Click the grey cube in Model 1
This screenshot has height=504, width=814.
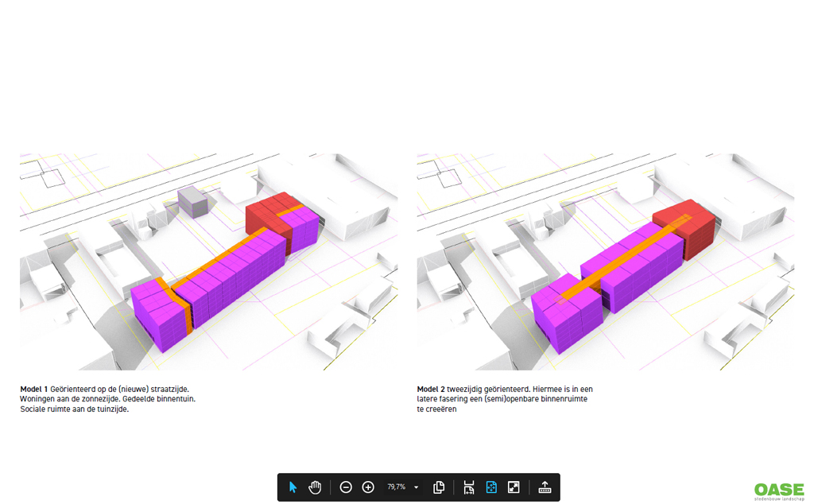tap(191, 201)
